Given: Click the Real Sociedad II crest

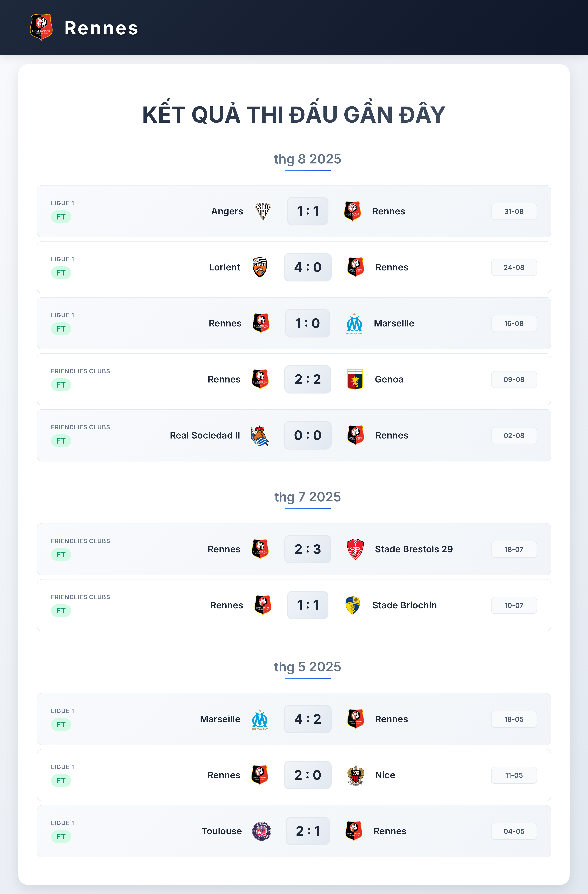Looking at the screenshot, I should pos(260,435).
